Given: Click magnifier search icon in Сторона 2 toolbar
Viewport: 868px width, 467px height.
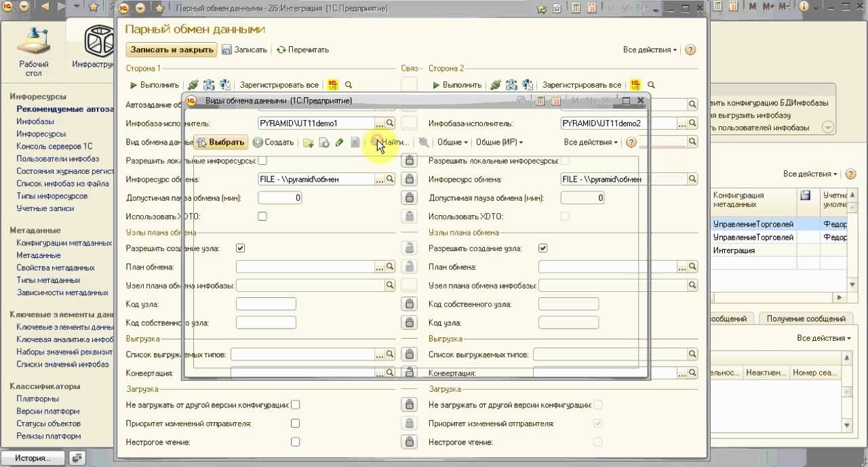Looking at the screenshot, I should [x=651, y=85].
